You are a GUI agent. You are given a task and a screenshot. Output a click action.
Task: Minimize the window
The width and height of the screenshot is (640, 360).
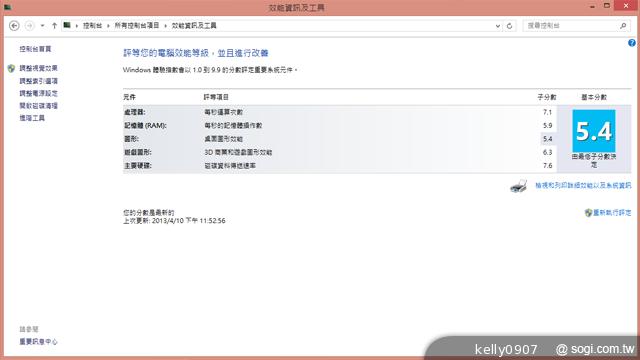click(x=592, y=7)
